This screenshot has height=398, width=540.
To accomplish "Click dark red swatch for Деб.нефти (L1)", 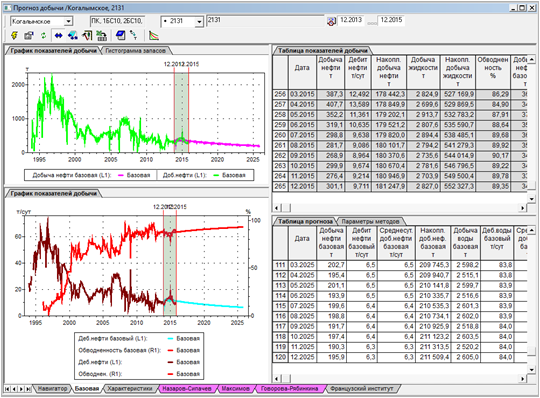I will [x=170, y=362].
